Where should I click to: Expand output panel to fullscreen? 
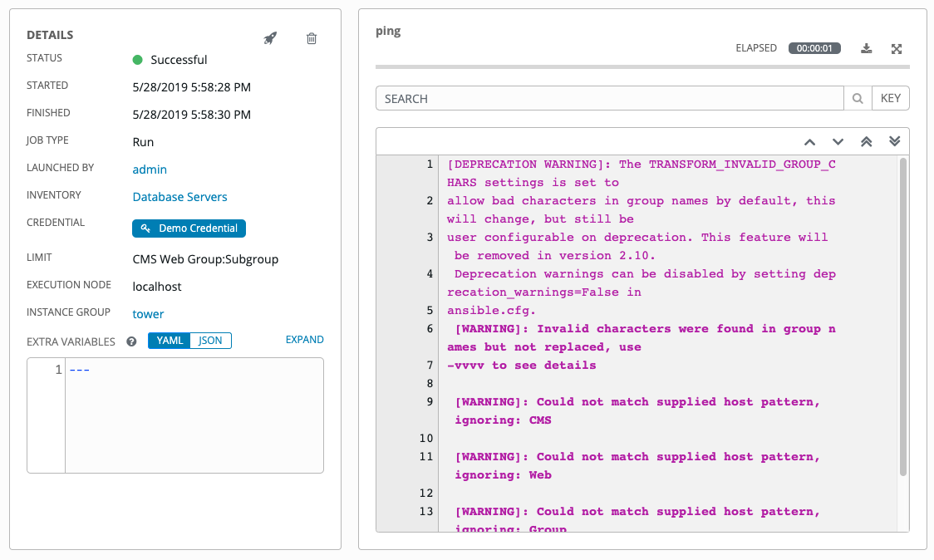pyautogui.click(x=897, y=48)
